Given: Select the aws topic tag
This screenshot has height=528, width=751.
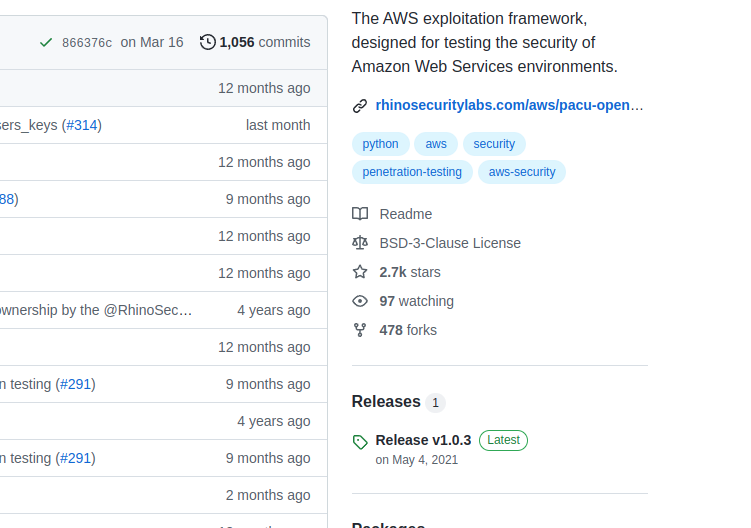Looking at the screenshot, I should pos(436,144).
